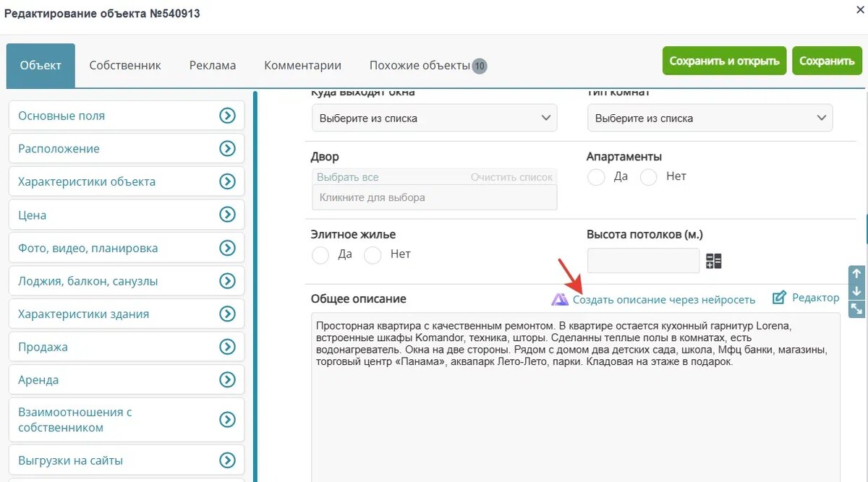This screenshot has width=868, height=482.
Task: Click the Высота потолков input field
Action: tap(643, 261)
